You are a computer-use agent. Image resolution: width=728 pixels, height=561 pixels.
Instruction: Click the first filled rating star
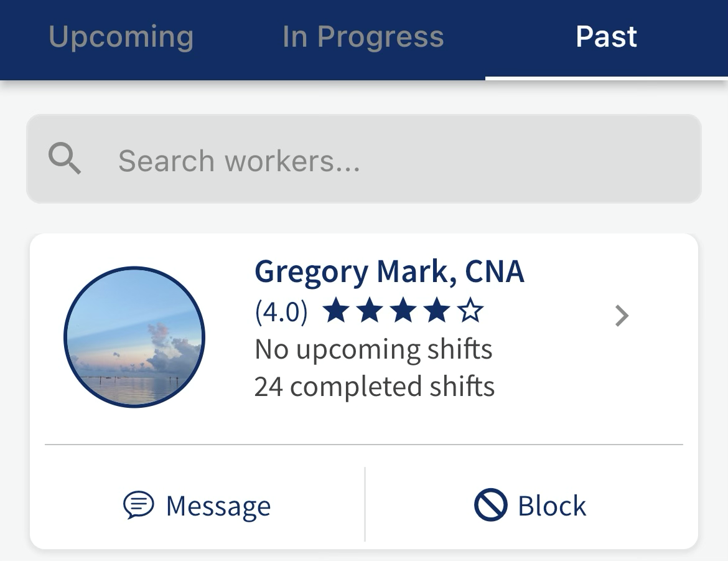pyautogui.click(x=336, y=311)
